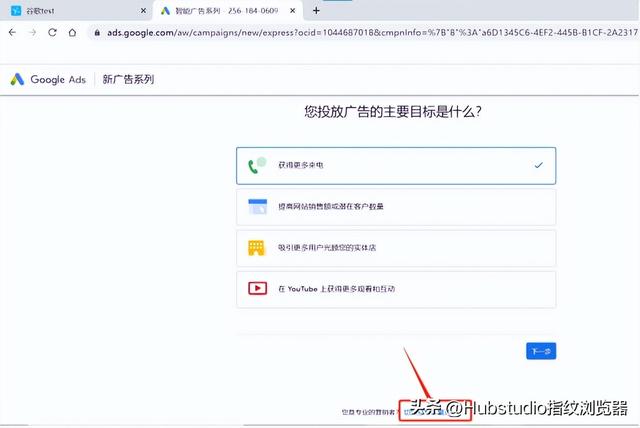
Task: Select the physical store visits goal
Action: click(x=396, y=248)
